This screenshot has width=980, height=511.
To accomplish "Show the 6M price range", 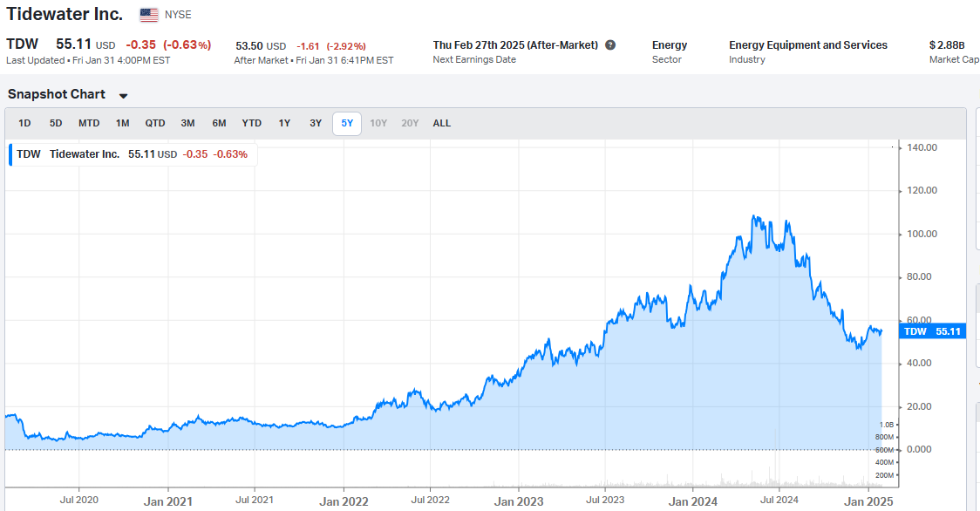I will click(219, 123).
